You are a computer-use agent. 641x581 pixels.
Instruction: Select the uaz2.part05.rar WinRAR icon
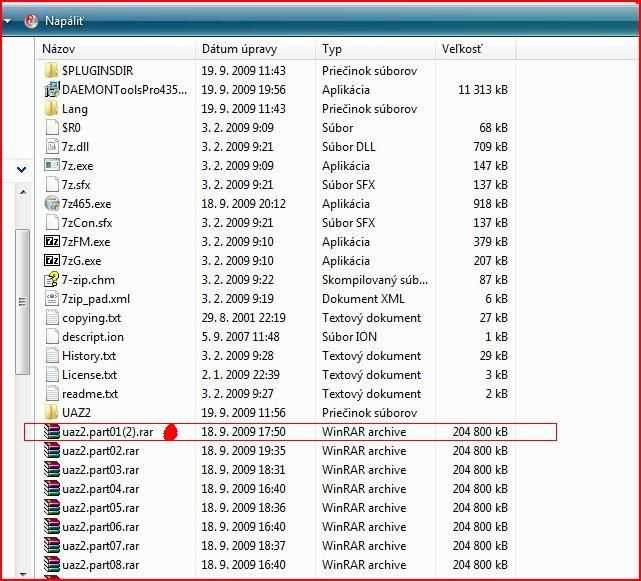coord(52,508)
